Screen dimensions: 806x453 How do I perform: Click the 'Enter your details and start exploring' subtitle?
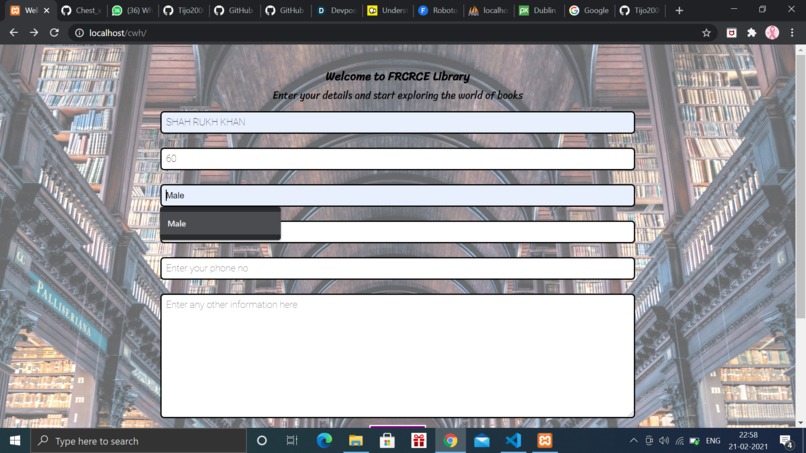tap(397, 96)
